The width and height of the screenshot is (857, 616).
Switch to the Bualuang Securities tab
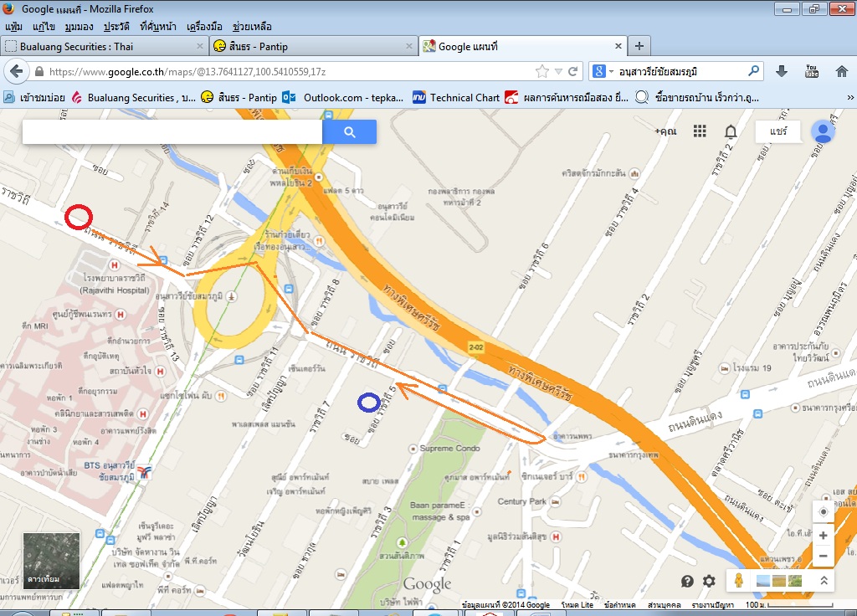click(104, 47)
